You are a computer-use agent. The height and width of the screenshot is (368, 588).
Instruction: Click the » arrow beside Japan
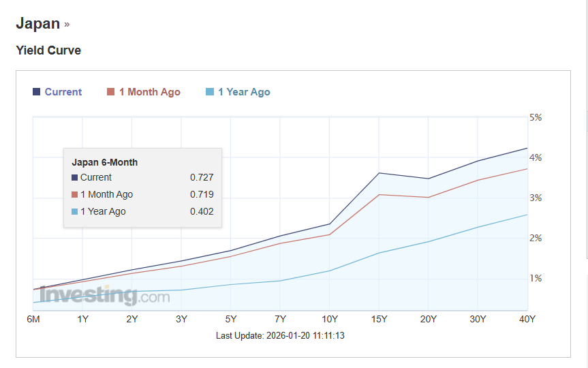[67, 25]
